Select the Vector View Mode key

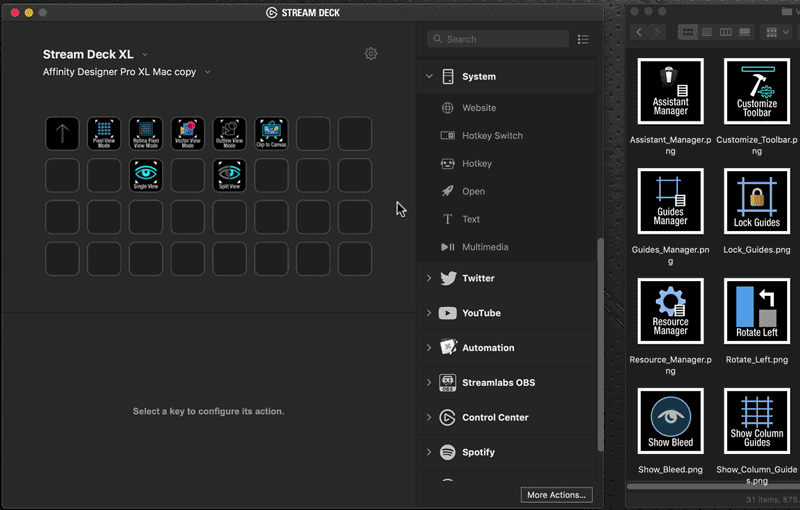(x=188, y=134)
